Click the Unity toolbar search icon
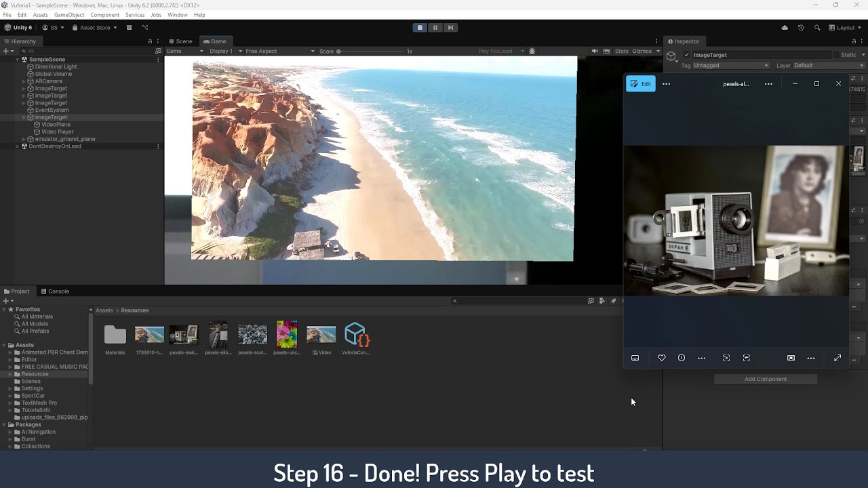This screenshot has width=868, height=488. [x=817, y=28]
